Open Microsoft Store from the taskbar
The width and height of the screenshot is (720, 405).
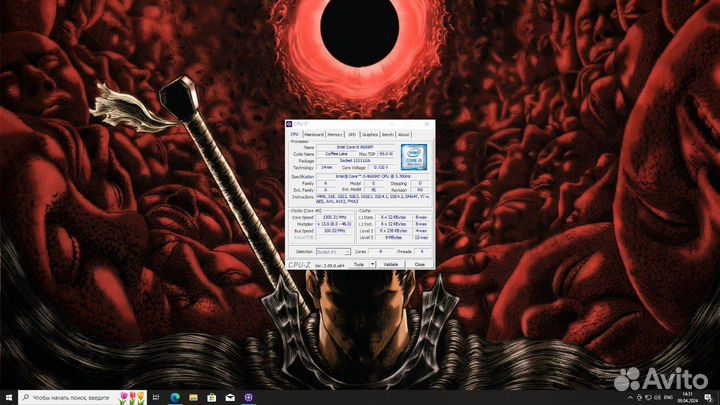click(212, 397)
